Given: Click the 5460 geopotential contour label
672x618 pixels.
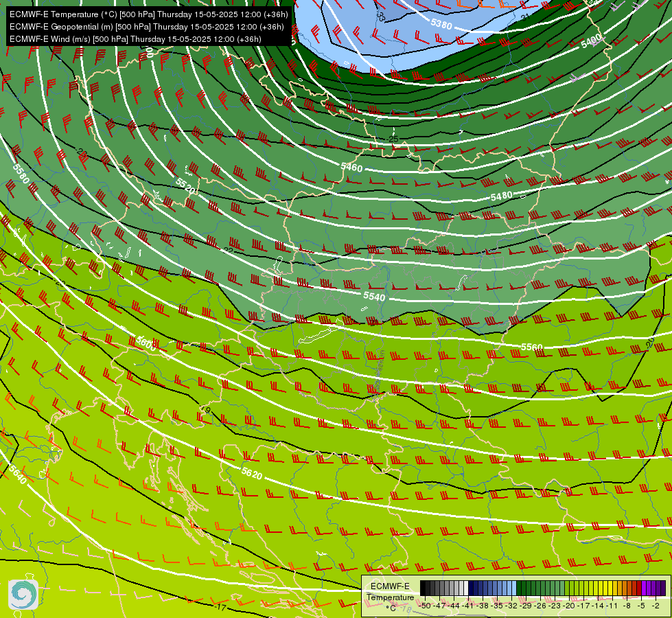Looking at the screenshot, I should point(351,168).
